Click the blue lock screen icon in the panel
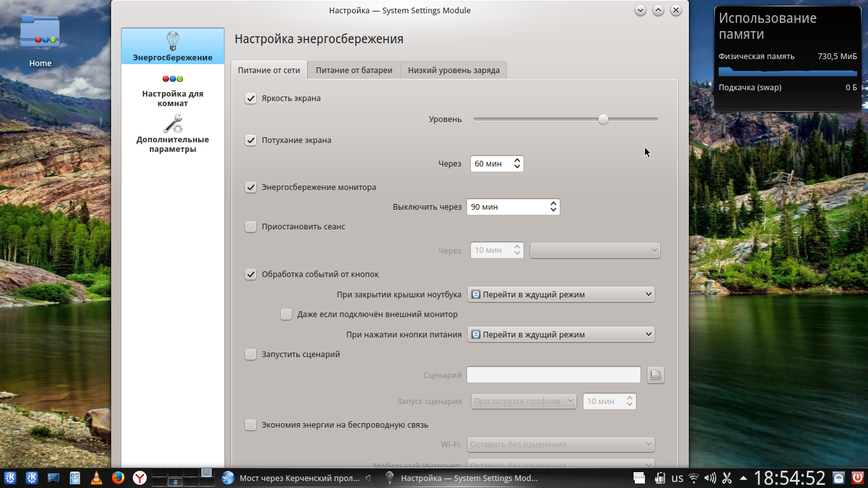The height and width of the screenshot is (488, 868). (839, 478)
